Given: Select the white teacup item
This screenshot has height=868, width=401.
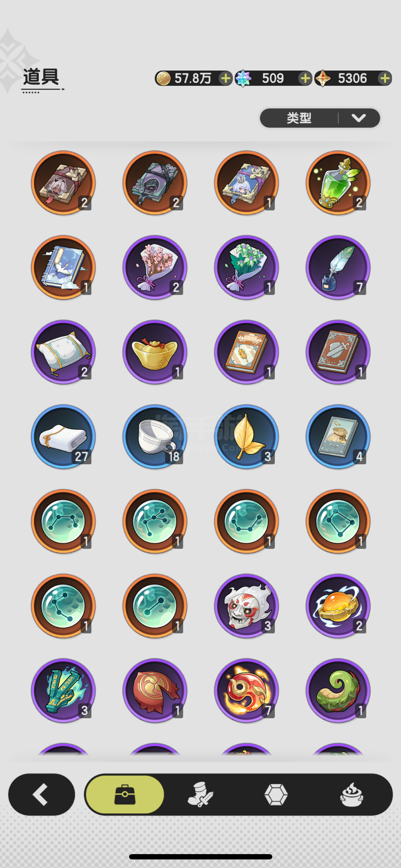Looking at the screenshot, I should coord(155,436).
